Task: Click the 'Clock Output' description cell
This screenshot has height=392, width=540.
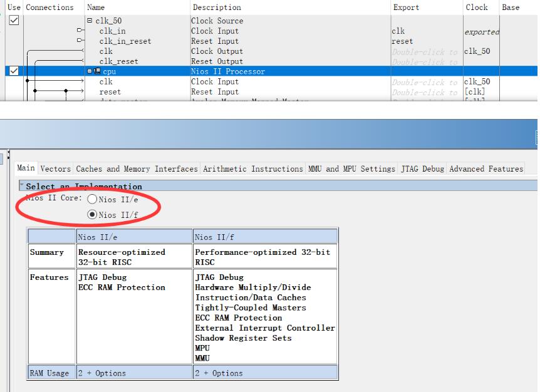Action: point(217,51)
